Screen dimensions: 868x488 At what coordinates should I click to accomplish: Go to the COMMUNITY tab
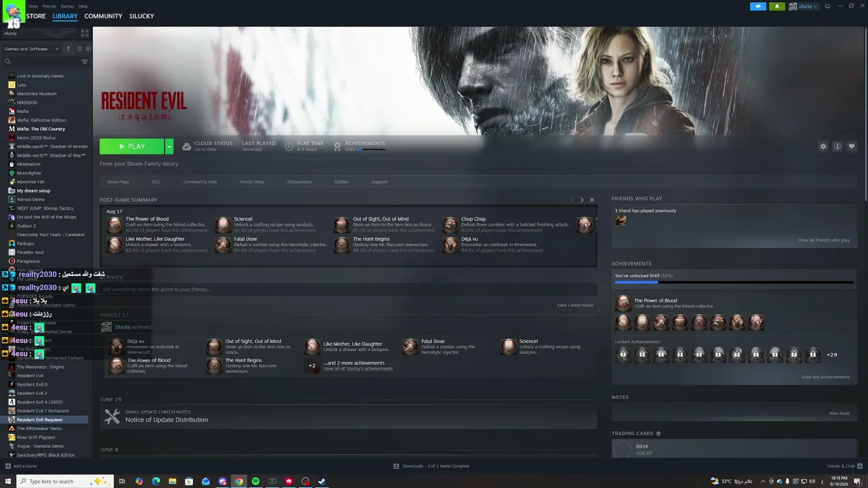tap(103, 16)
